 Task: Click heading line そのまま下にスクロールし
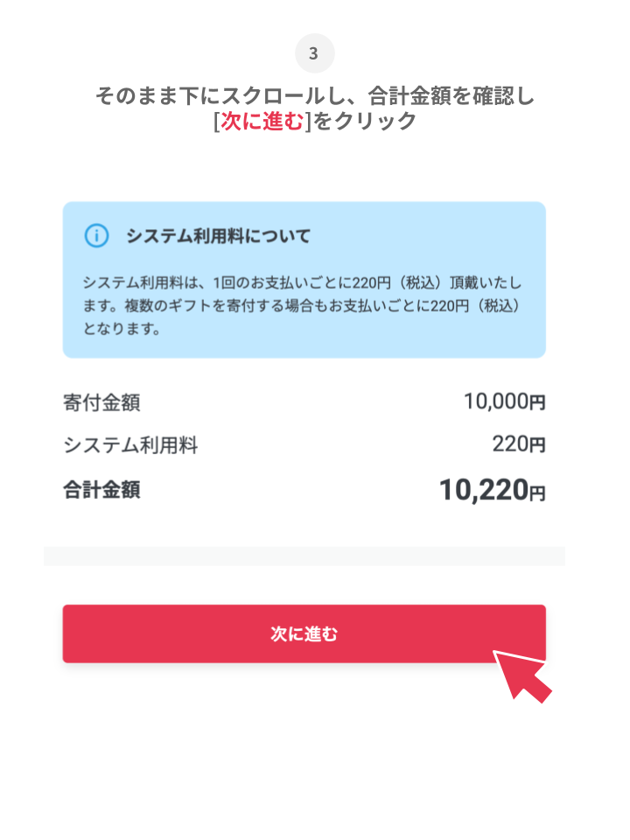[315, 95]
